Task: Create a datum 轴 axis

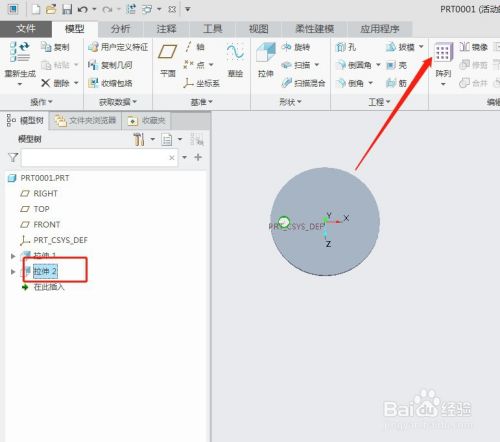Action: pos(194,47)
